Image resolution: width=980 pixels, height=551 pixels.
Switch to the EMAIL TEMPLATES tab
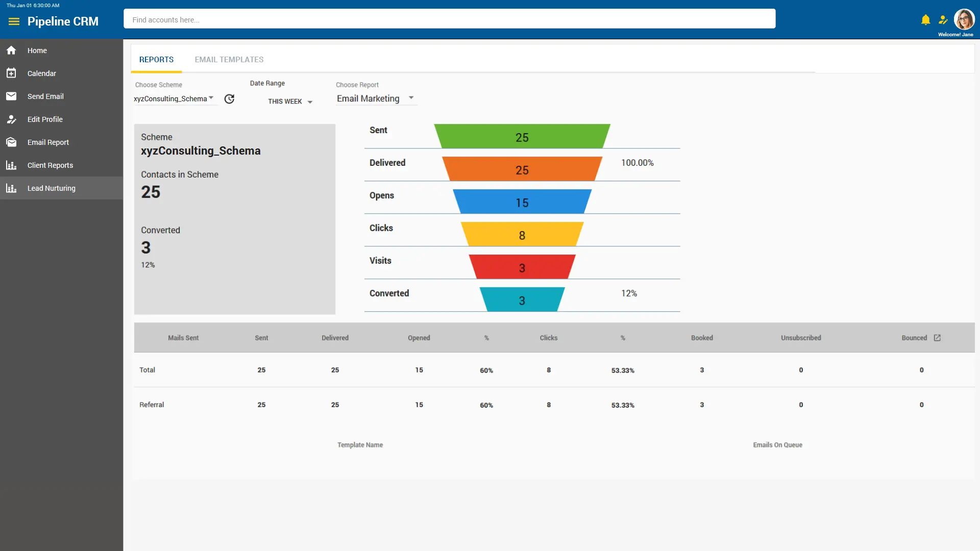tap(229, 59)
